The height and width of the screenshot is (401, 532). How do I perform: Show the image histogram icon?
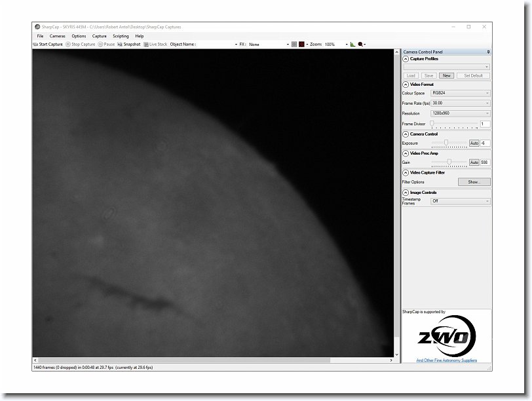click(x=353, y=45)
